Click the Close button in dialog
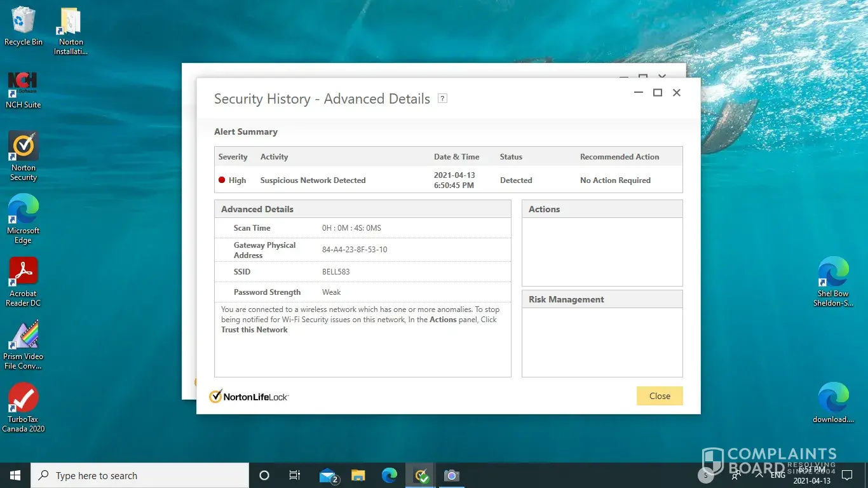The height and width of the screenshot is (488, 868). tap(660, 396)
